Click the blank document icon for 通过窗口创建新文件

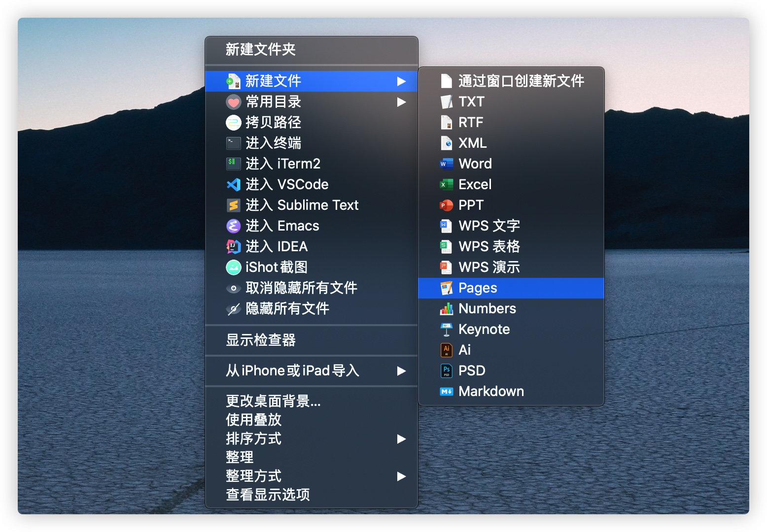(446, 81)
